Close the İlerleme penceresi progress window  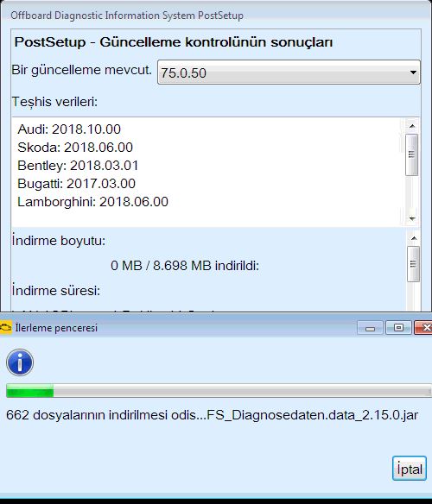point(423,328)
